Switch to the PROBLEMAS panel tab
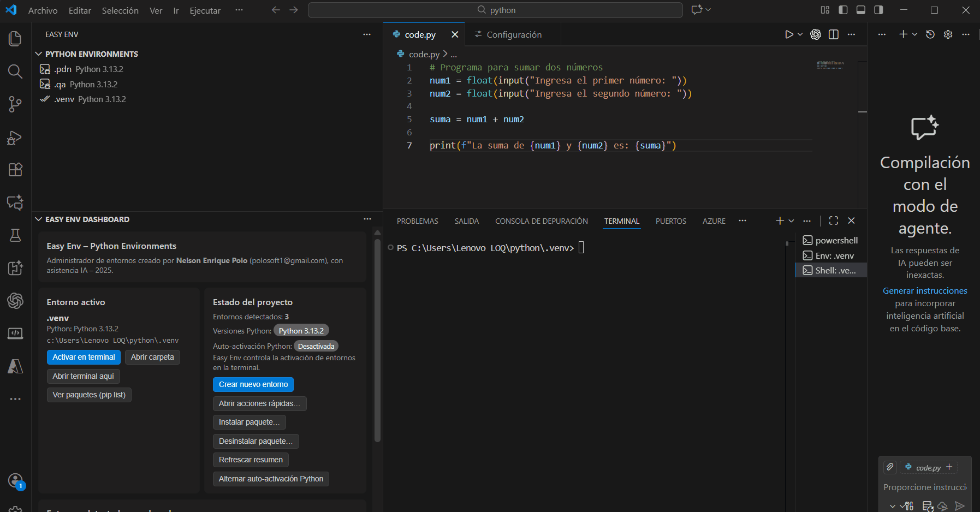980x512 pixels. click(418, 221)
